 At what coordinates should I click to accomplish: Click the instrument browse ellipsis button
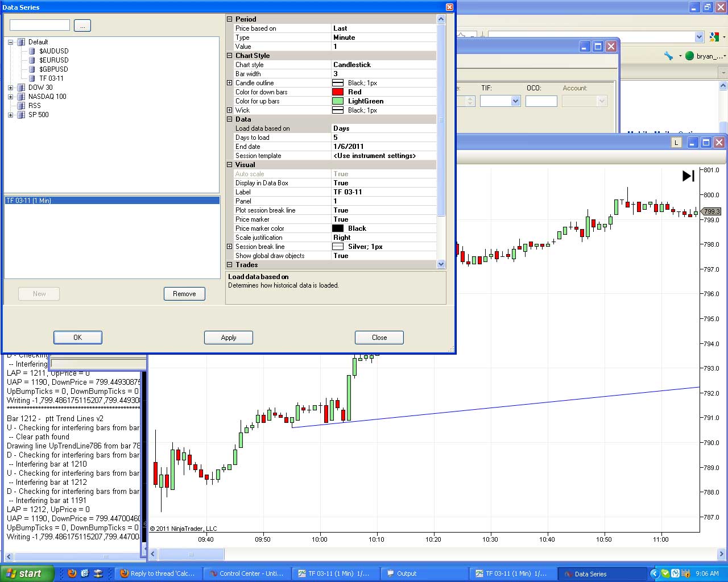point(82,26)
